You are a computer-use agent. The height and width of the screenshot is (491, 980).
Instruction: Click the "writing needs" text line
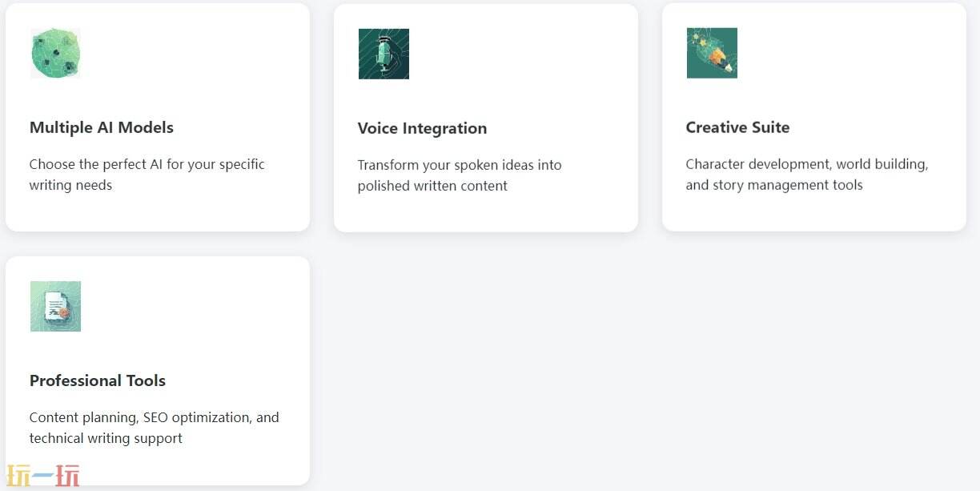(x=70, y=185)
